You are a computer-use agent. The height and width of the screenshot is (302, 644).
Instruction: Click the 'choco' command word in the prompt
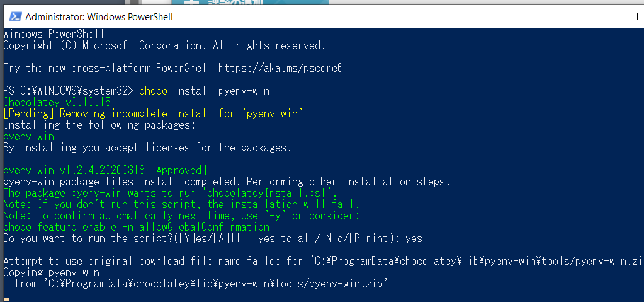[153, 91]
